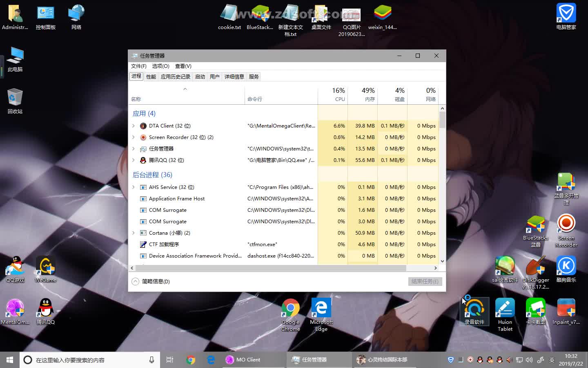Select the Microsoft Edge desktop shortcut
588x368 pixels.
321,315
